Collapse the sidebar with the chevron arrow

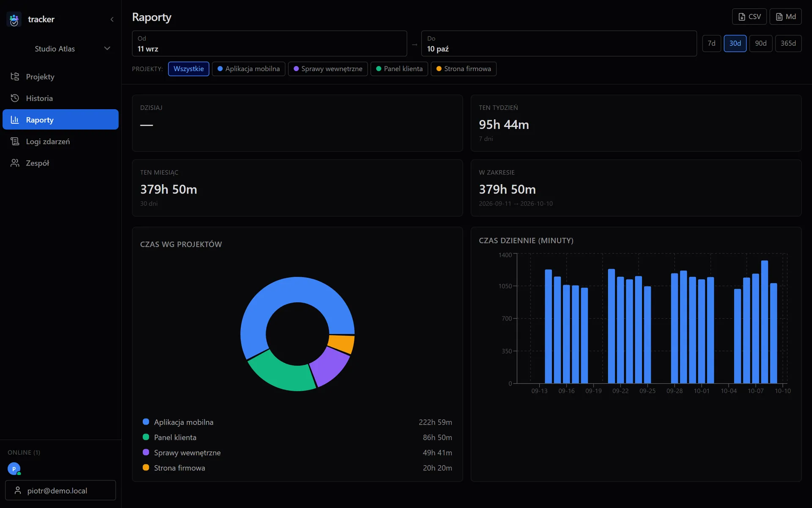(x=112, y=19)
